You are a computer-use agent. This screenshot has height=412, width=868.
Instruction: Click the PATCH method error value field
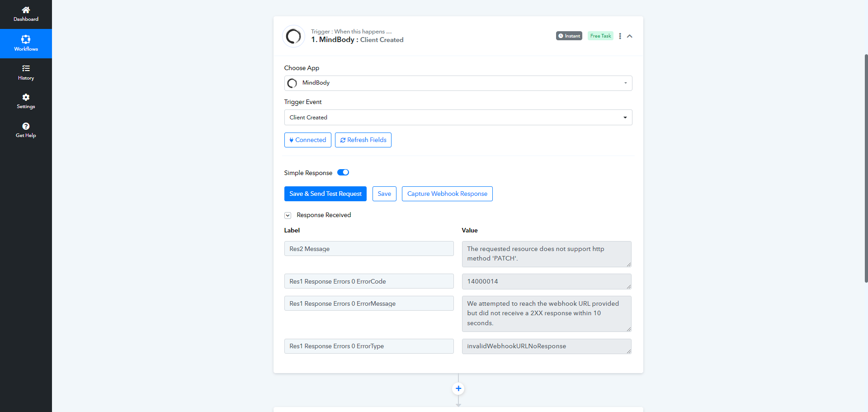point(547,254)
